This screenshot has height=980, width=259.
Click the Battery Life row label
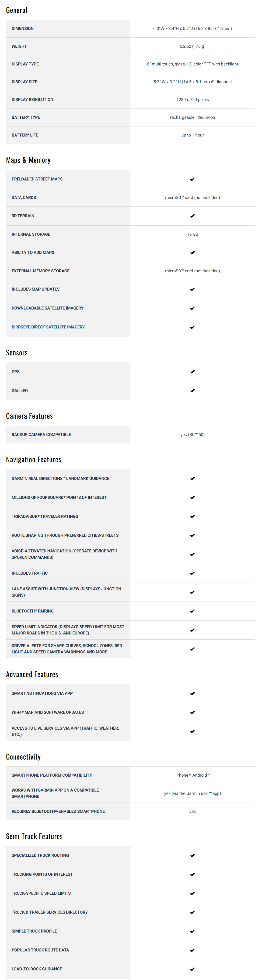click(25, 135)
